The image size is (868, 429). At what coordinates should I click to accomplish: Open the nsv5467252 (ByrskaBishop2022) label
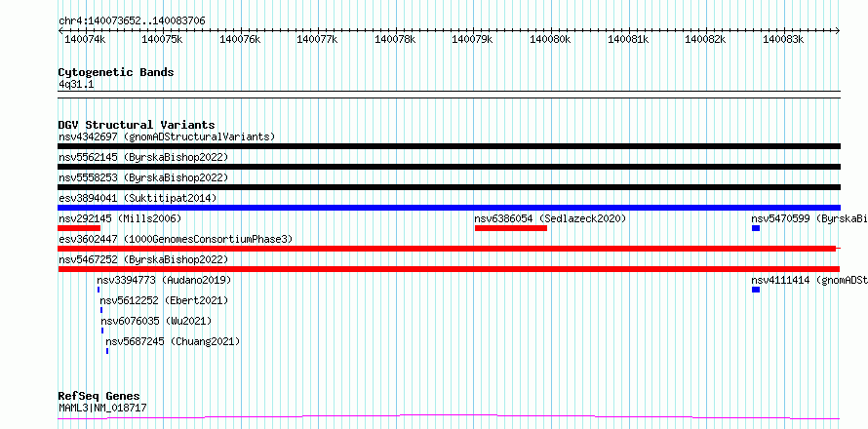click(x=143, y=259)
